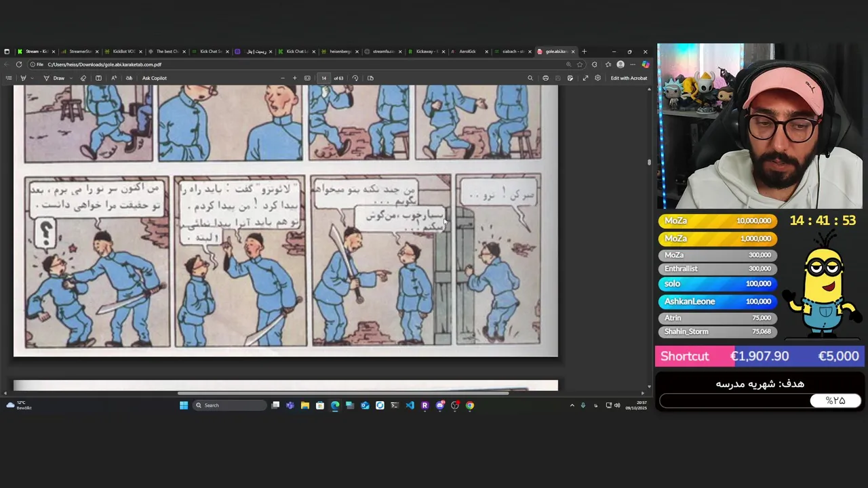Open Draw pen options dropdown arrow
The height and width of the screenshot is (488, 868).
[71, 78]
